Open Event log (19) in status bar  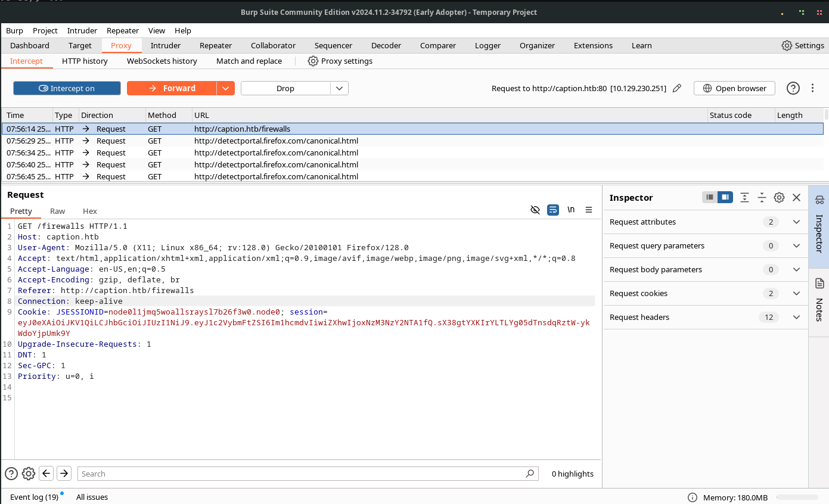click(x=34, y=497)
